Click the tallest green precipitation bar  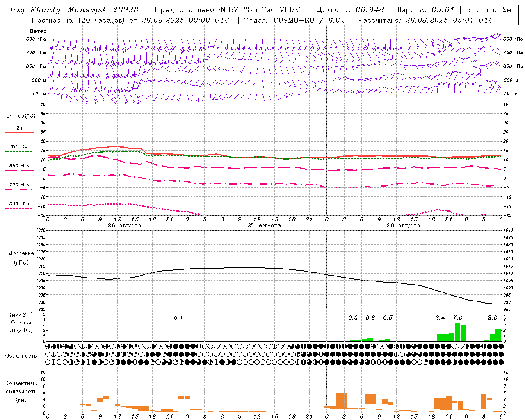coord(457,332)
